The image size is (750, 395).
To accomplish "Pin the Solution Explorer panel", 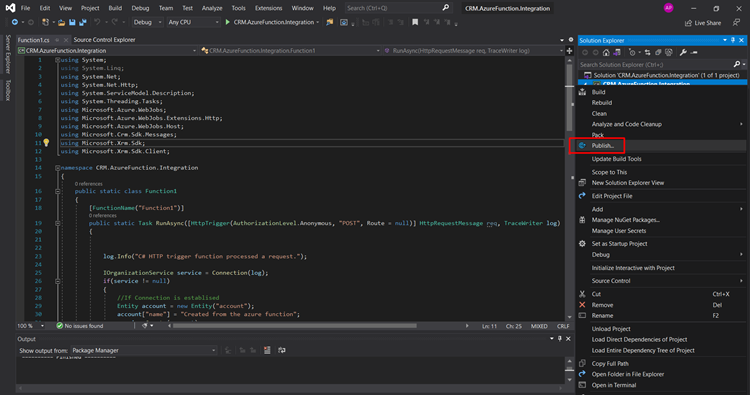I will [733, 40].
